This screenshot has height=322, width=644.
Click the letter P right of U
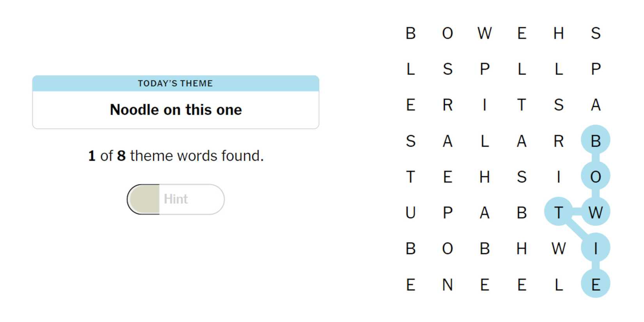point(447,213)
